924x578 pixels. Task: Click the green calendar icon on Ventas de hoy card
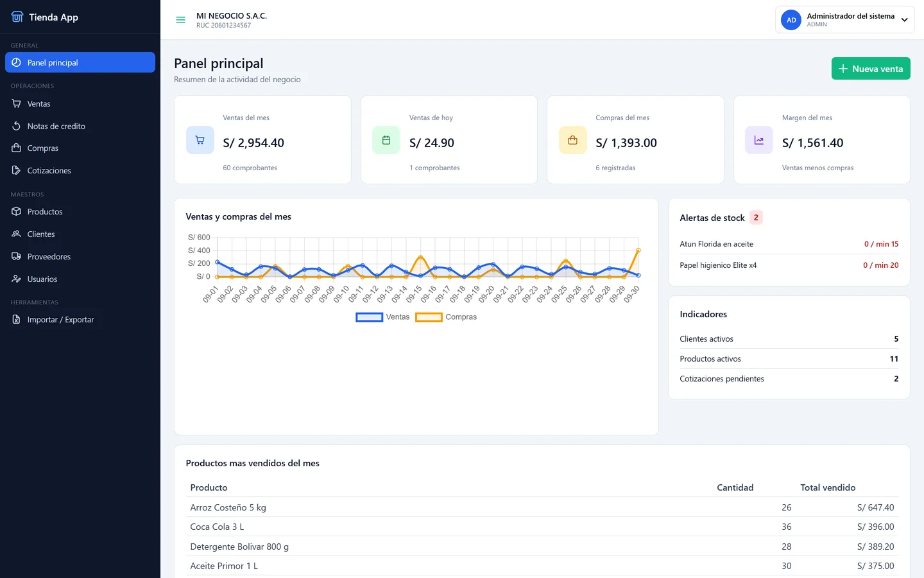386,140
